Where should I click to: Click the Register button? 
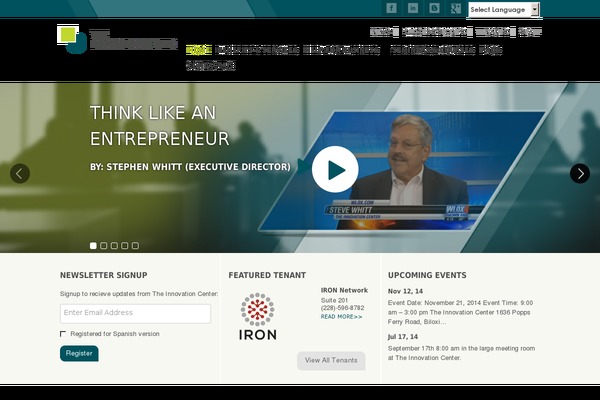pos(79,353)
